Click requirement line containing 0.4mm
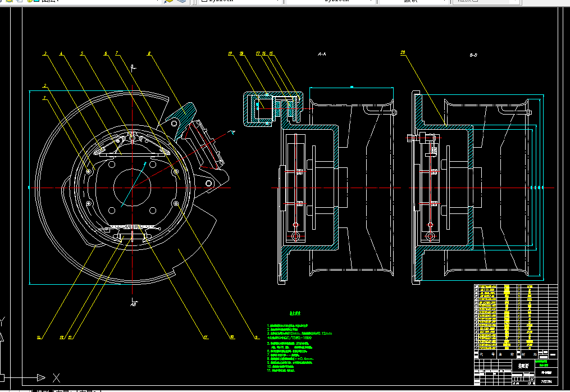 [x=290, y=359]
